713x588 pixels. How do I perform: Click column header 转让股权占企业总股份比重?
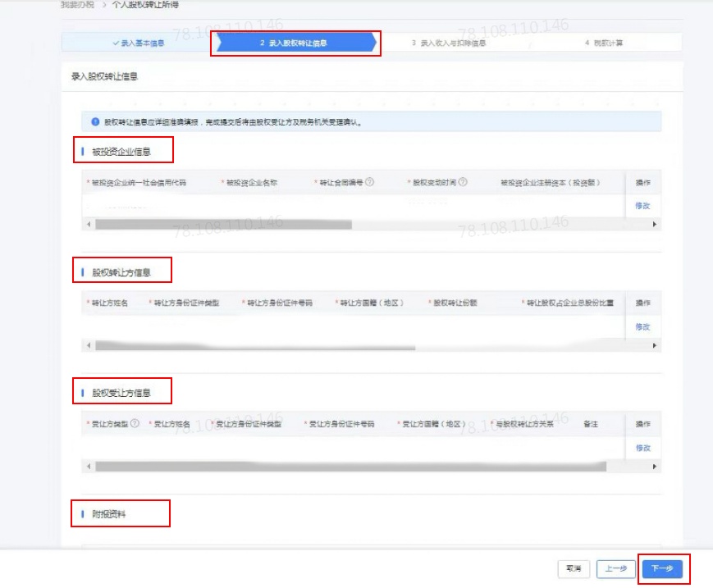coord(569,303)
